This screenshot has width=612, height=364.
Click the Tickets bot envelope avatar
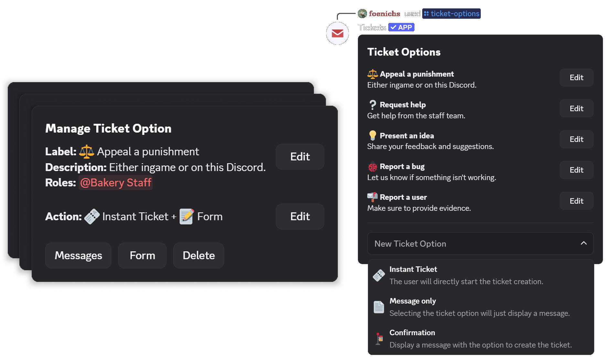337,33
